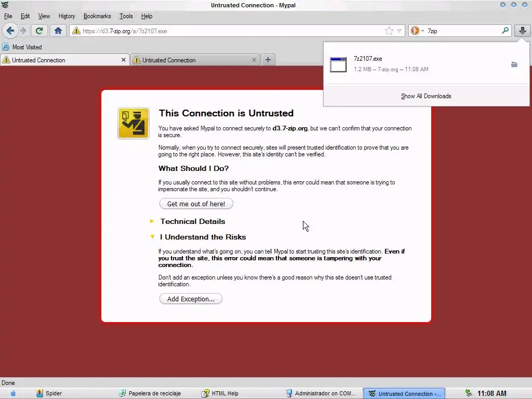532x399 pixels.
Task: Click the forward navigation arrow
Action: coord(23,31)
